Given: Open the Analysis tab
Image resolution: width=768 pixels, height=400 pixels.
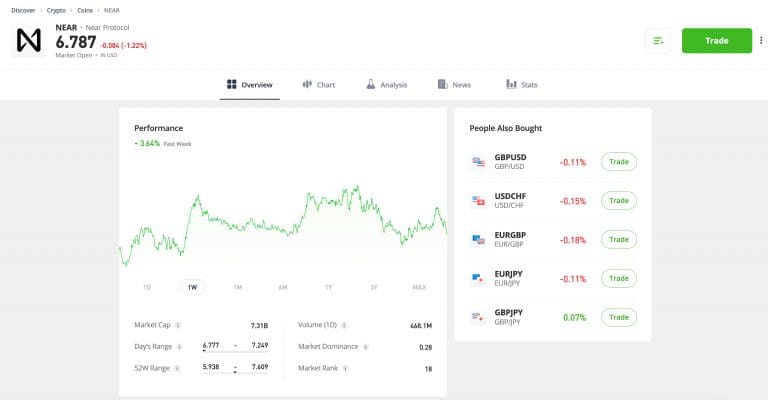Looking at the screenshot, I should point(386,85).
